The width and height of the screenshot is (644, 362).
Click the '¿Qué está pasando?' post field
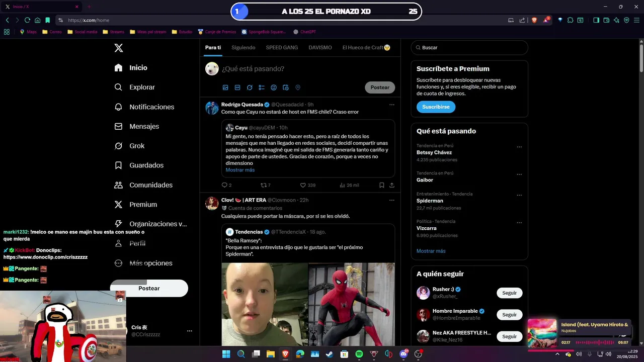(253, 69)
